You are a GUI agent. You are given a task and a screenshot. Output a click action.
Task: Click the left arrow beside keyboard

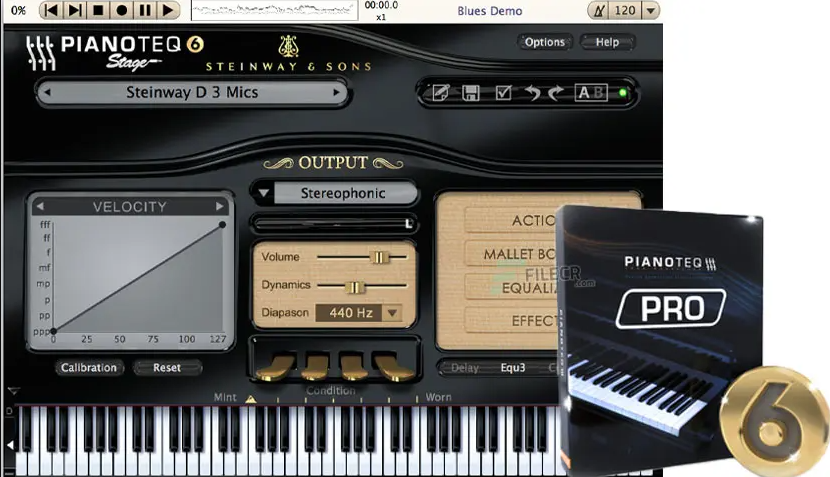pyautogui.click(x=10, y=445)
